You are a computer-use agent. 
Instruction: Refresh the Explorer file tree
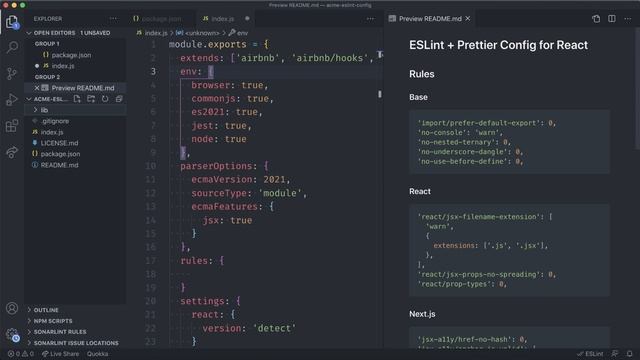[105, 99]
